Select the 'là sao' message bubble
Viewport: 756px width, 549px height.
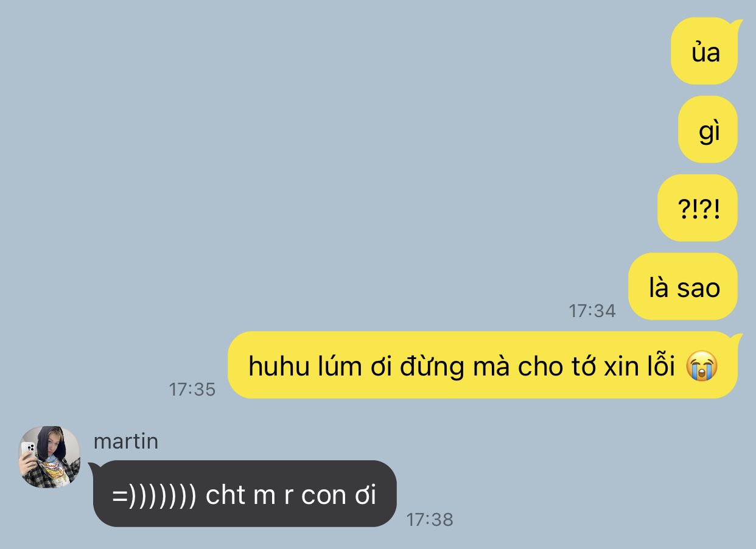pos(683,287)
